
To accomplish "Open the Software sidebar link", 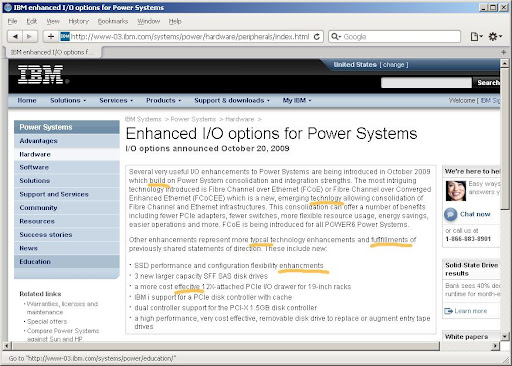I will coord(66,167).
